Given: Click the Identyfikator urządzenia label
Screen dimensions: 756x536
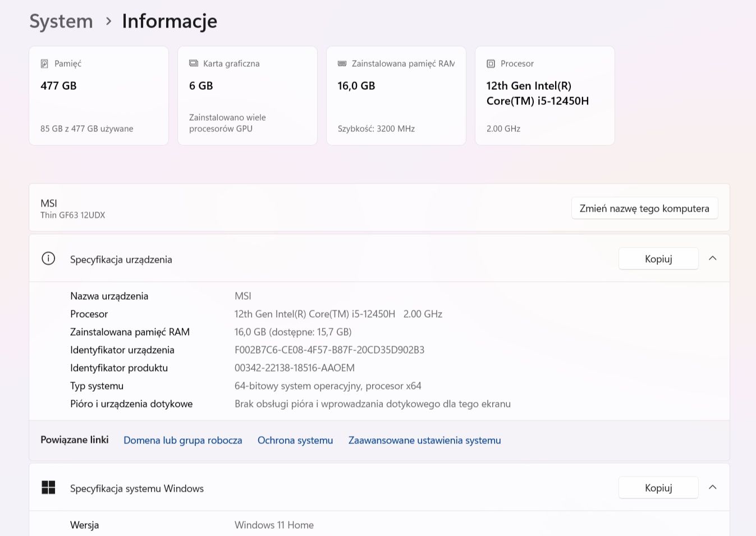Looking at the screenshot, I should click(x=122, y=350).
